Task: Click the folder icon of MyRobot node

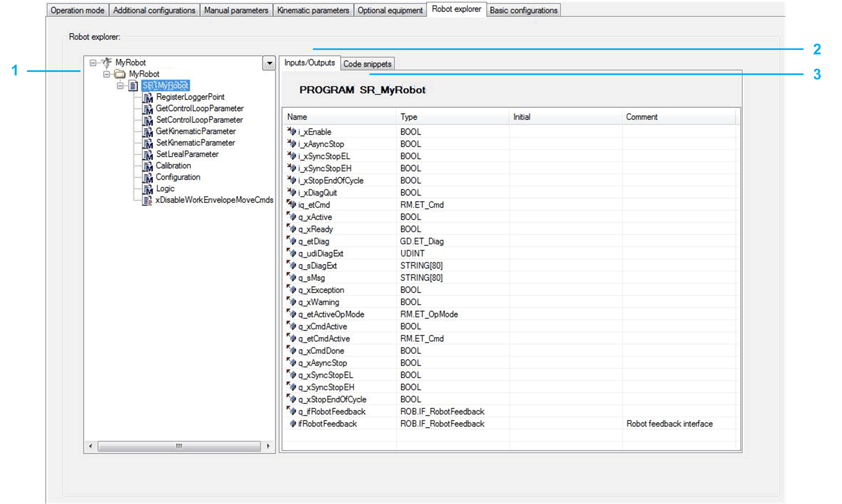Action: pos(120,74)
